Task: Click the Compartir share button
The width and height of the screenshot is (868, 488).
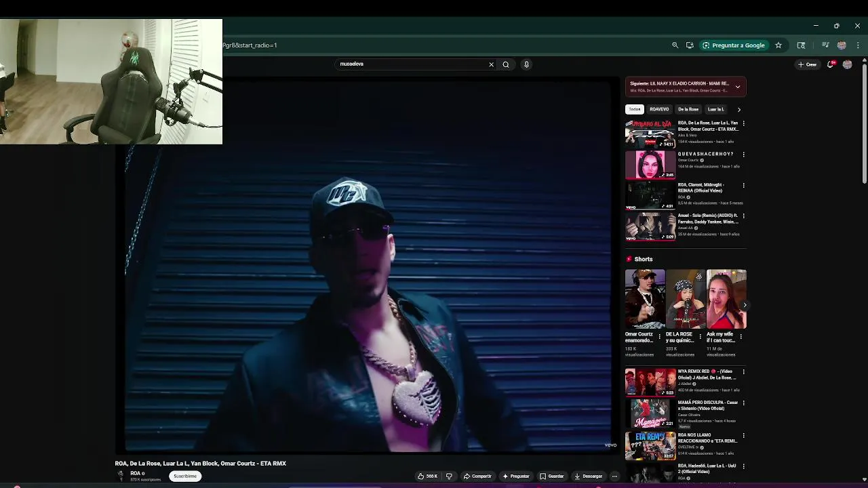Action: [x=477, y=476]
